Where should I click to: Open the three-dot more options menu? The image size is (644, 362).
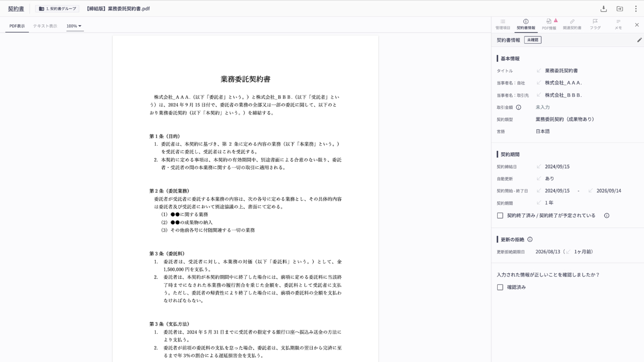636,9
